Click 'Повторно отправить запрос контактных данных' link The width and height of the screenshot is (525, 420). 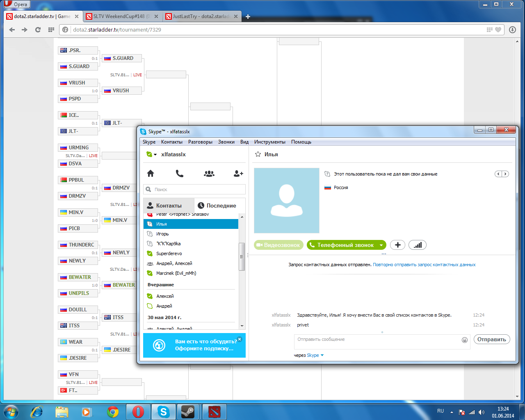(424, 265)
